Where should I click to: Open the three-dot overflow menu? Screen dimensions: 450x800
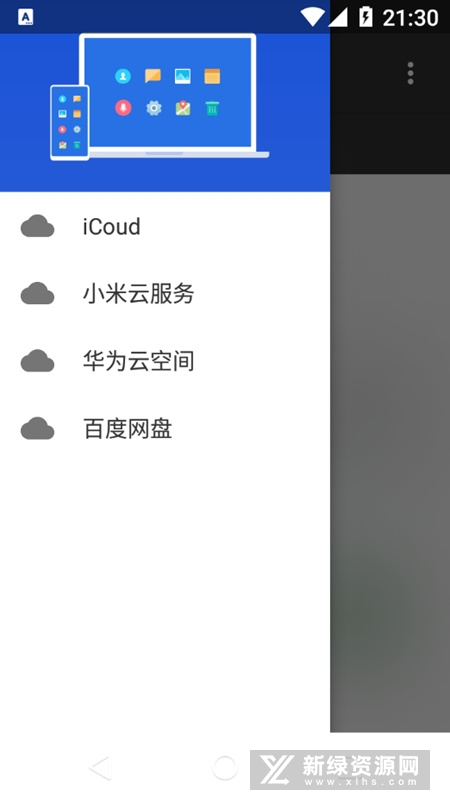pyautogui.click(x=410, y=73)
